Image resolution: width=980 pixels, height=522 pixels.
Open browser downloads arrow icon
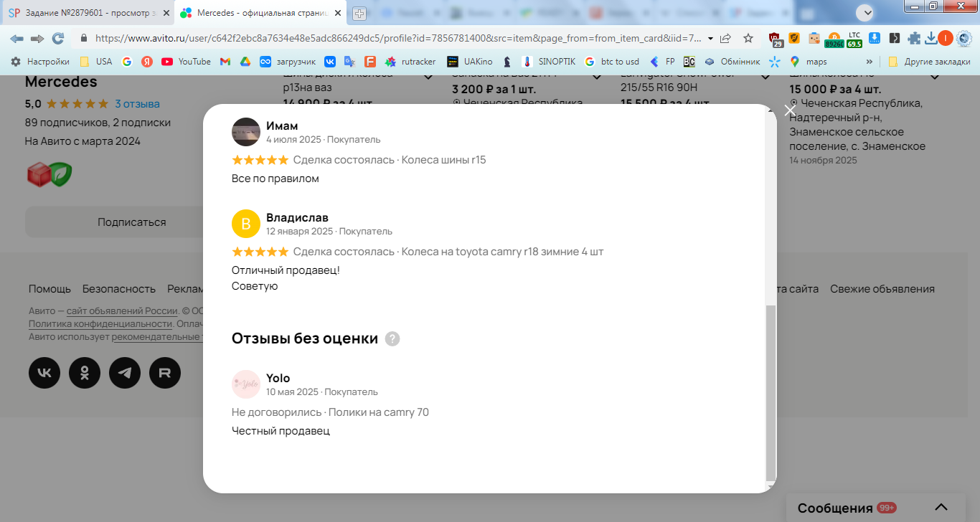tap(930, 38)
